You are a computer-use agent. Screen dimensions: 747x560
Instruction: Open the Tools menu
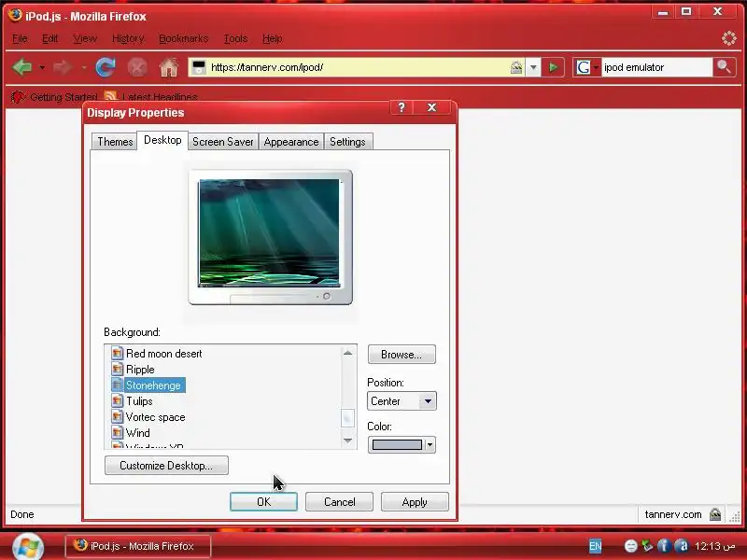pos(235,38)
